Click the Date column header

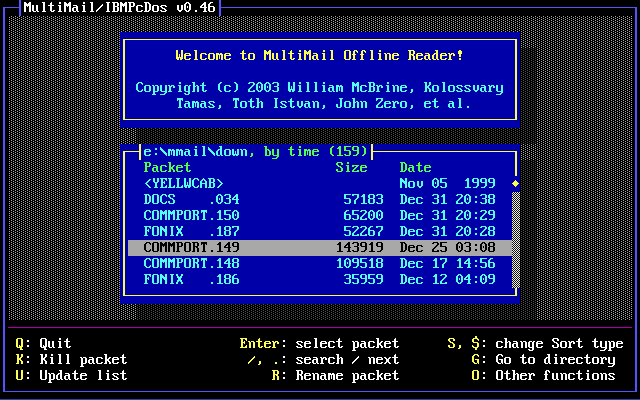click(415, 167)
